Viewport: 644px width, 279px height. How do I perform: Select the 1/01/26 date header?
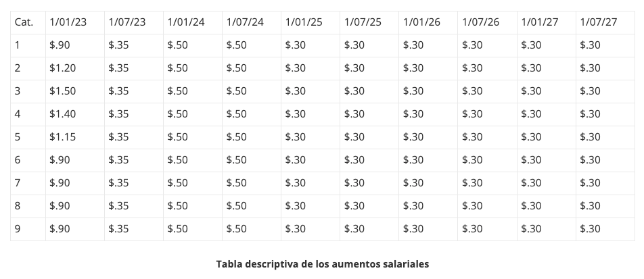[428, 22]
